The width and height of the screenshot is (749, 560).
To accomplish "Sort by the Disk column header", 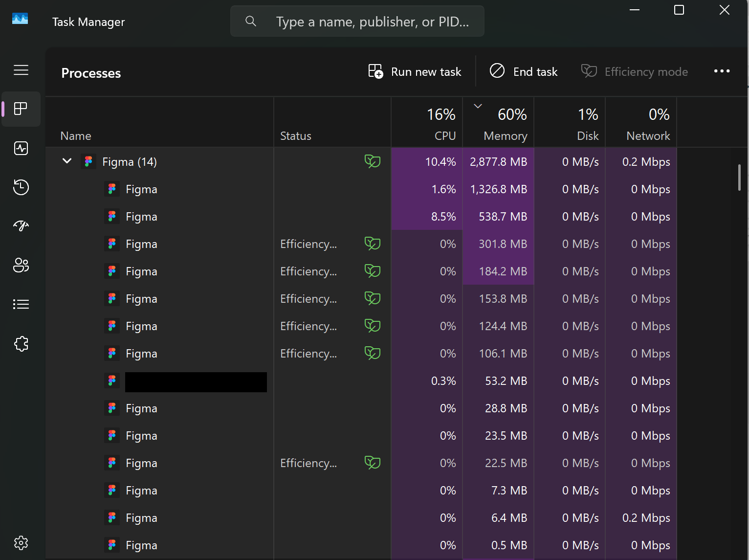I will click(570, 122).
